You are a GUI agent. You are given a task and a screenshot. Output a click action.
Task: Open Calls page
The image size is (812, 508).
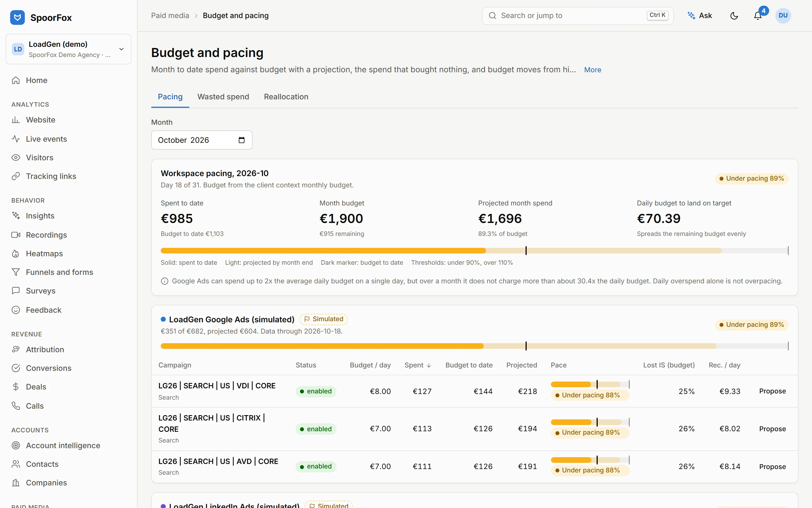(x=69, y=406)
